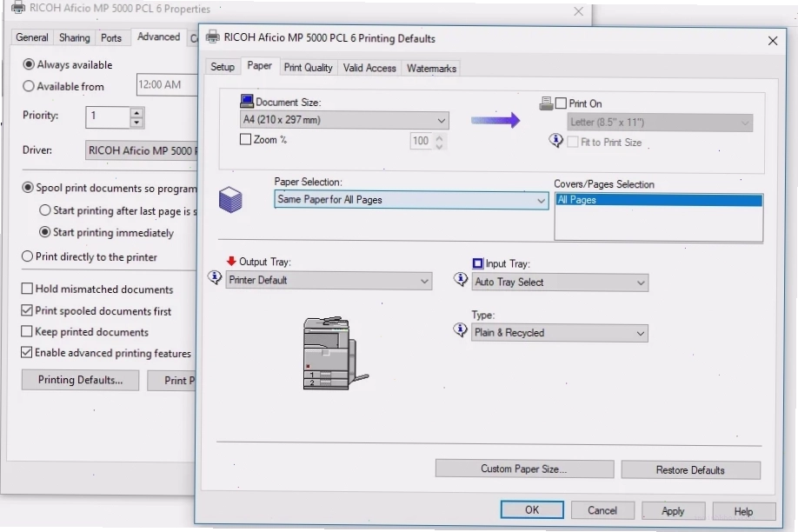Click the paper stack icon near Paper Selection
The image size is (798, 532).
point(230,200)
